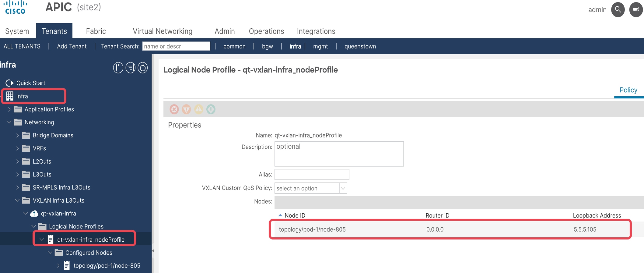
Task: Click the L2Outs folder icon
Action: point(26,161)
